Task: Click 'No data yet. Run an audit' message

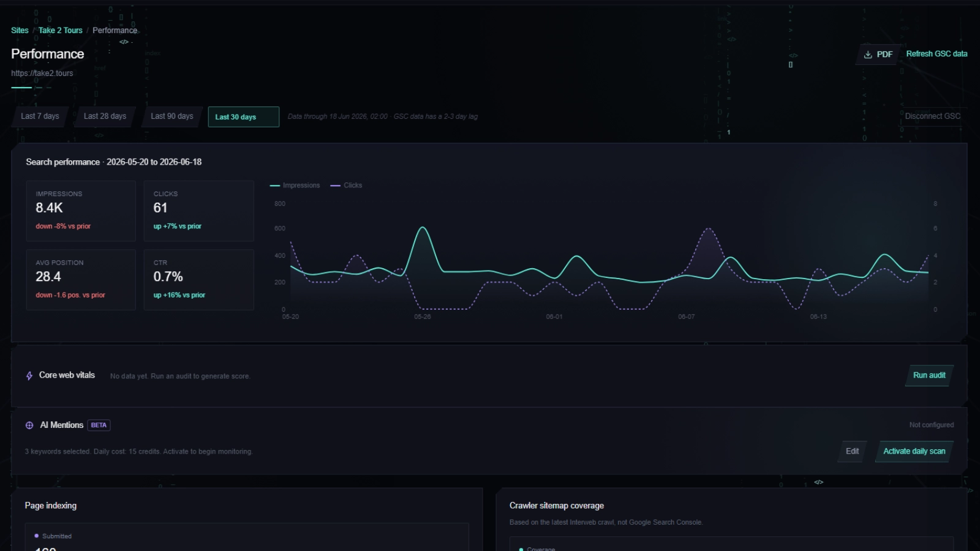Action: pos(180,377)
